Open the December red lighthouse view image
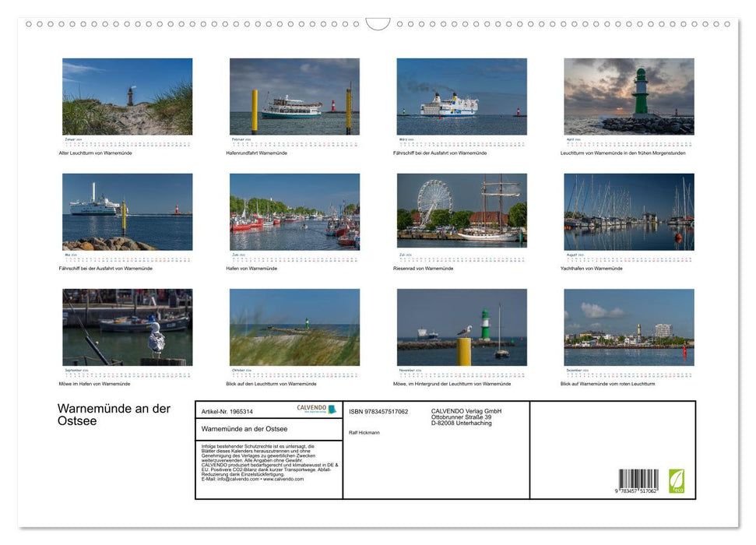The height and width of the screenshot is (545, 756). tap(629, 328)
